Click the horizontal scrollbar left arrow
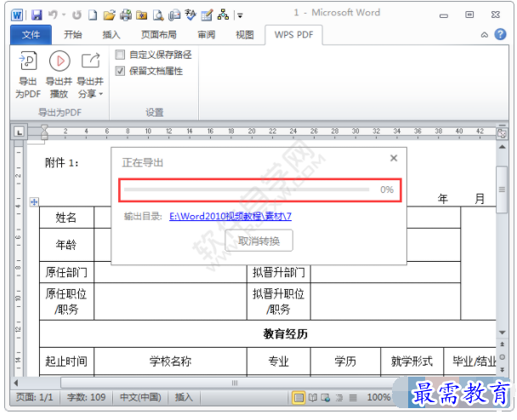 pos(15,383)
